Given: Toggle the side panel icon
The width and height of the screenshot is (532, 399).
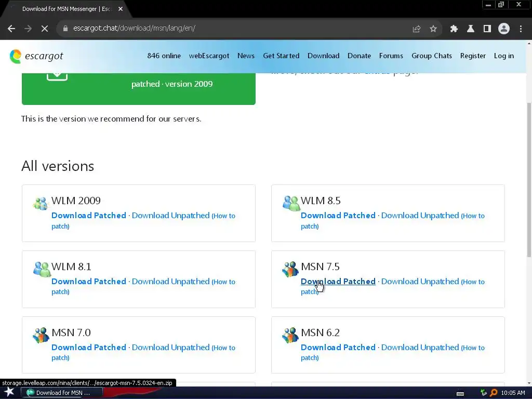Looking at the screenshot, I should (x=487, y=29).
